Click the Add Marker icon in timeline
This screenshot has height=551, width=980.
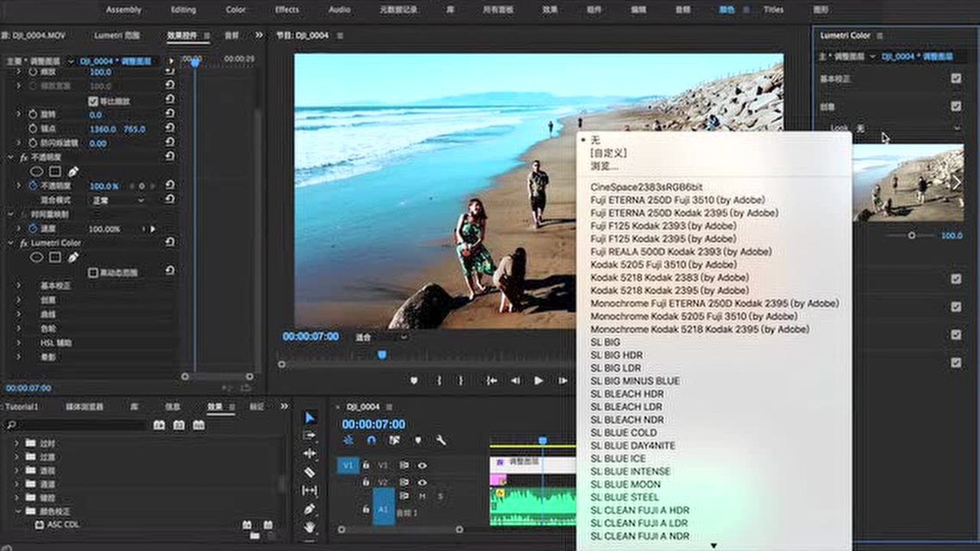point(418,440)
